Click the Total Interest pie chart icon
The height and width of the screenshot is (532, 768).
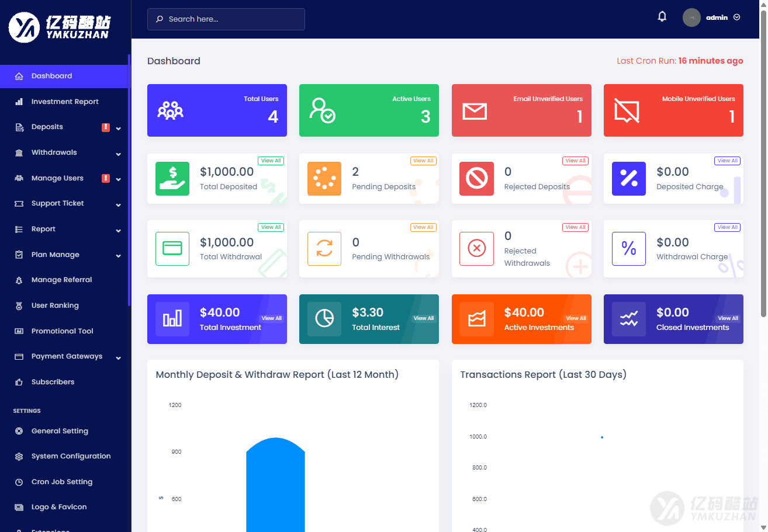[x=324, y=319]
